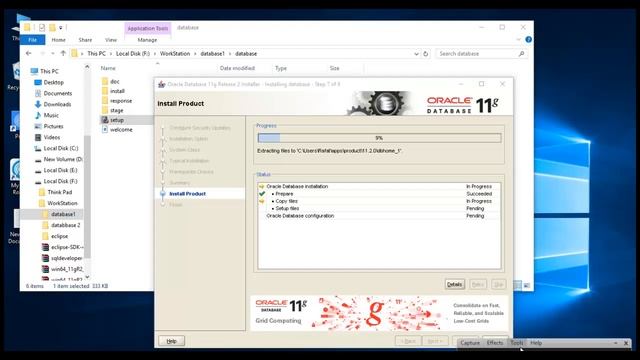The image size is (640, 360).
Task: Open the File tab in Explorer
Action: (33, 40)
